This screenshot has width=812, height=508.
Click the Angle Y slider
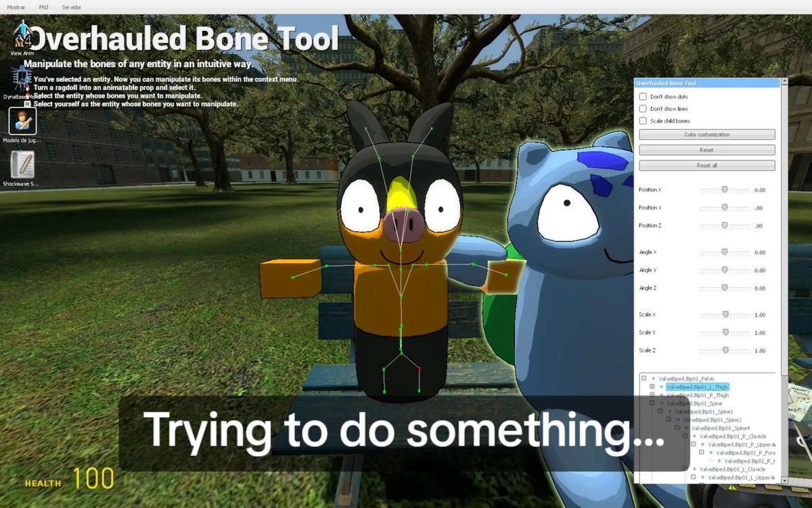click(724, 271)
